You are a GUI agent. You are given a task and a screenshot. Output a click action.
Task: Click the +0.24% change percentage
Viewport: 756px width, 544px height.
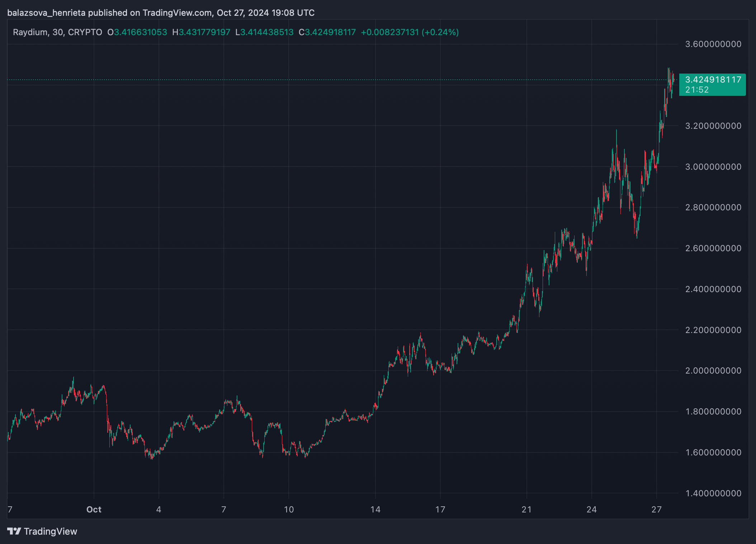click(x=440, y=32)
